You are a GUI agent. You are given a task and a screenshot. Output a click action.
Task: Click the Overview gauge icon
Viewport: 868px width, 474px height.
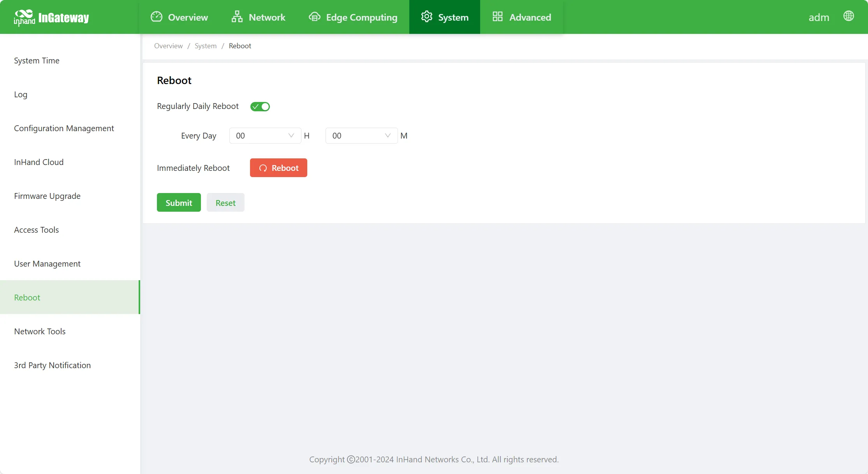click(x=157, y=17)
